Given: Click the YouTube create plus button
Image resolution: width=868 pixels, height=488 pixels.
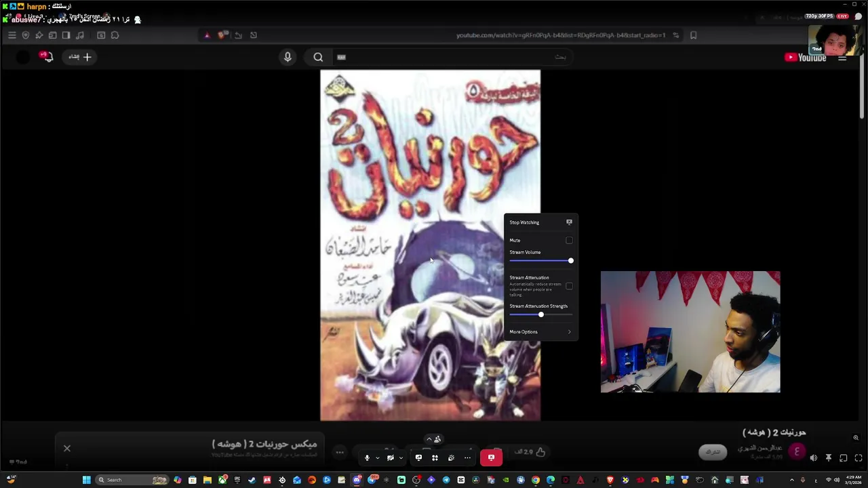Looking at the screenshot, I should (x=80, y=57).
